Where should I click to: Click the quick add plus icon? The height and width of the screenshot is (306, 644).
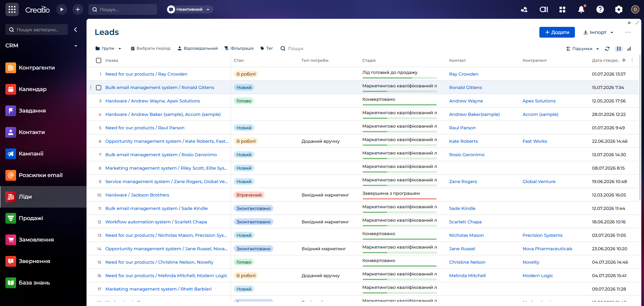coord(78,9)
